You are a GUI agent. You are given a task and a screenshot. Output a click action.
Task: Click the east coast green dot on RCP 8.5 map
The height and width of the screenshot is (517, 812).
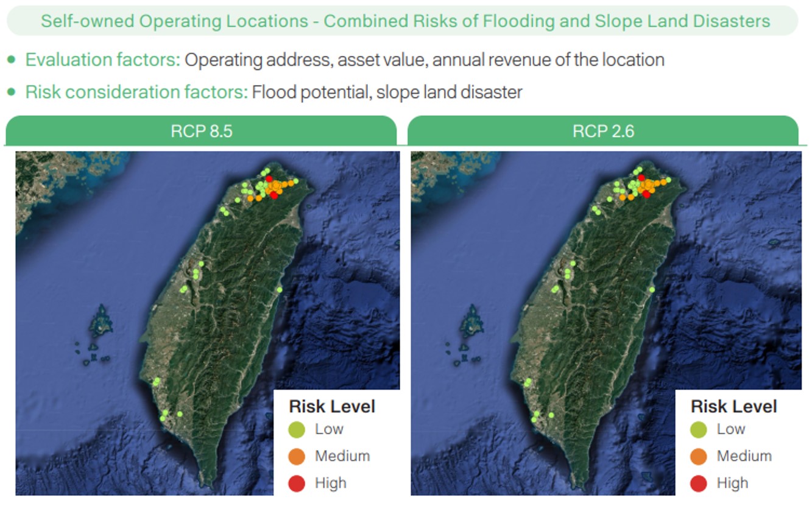click(280, 289)
